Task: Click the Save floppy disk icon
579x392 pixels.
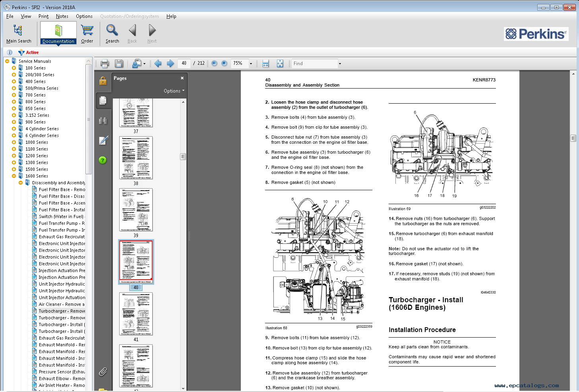Action: pos(118,64)
